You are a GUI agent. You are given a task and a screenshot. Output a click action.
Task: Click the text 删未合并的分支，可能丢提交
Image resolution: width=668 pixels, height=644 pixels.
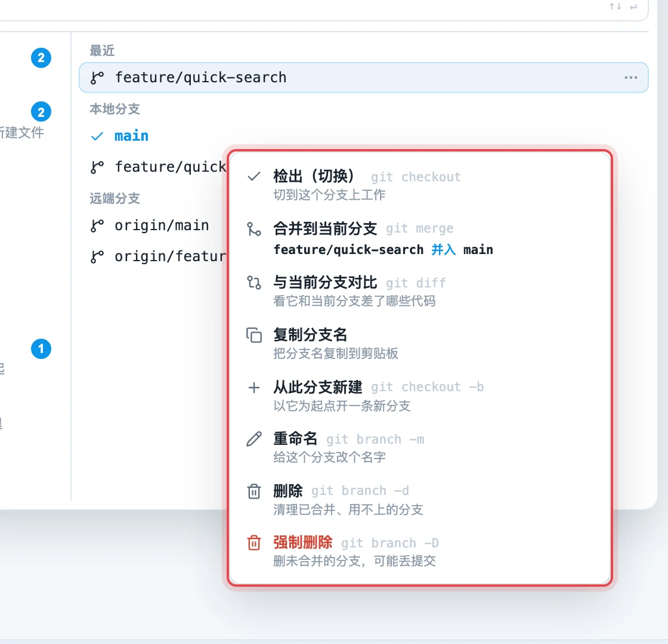pyautogui.click(x=354, y=561)
